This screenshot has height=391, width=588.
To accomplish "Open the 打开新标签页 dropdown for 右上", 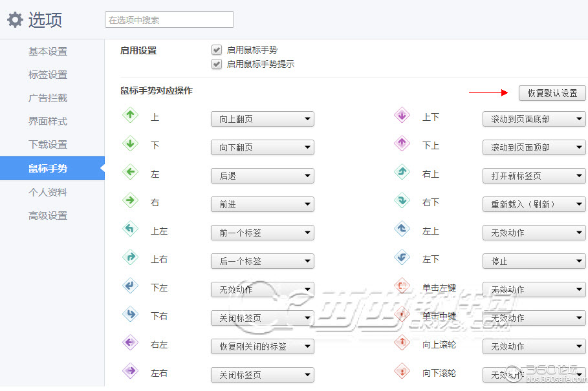I will pyautogui.click(x=534, y=176).
